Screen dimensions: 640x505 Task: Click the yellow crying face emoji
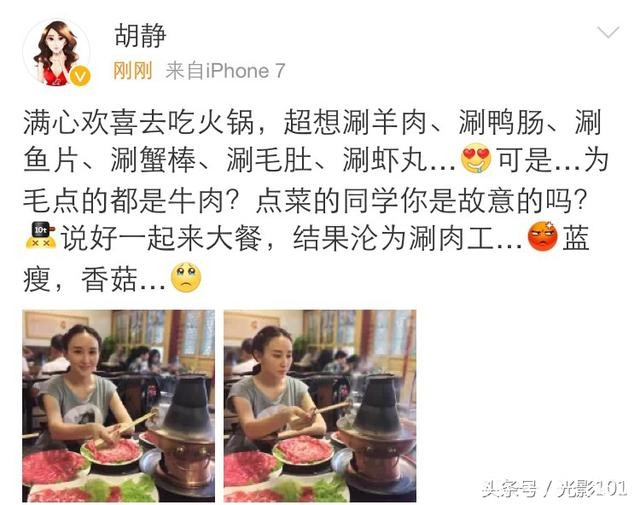186,278
